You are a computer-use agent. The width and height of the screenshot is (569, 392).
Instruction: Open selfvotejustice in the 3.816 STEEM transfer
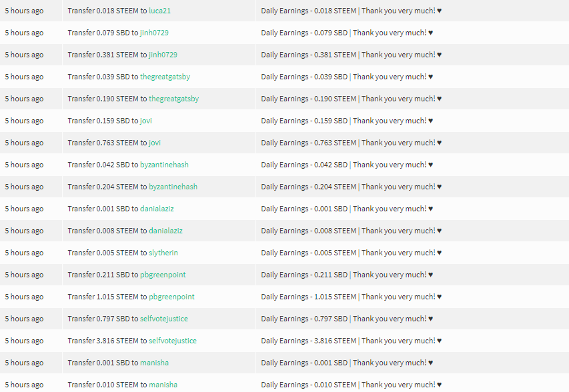pyautogui.click(x=173, y=341)
